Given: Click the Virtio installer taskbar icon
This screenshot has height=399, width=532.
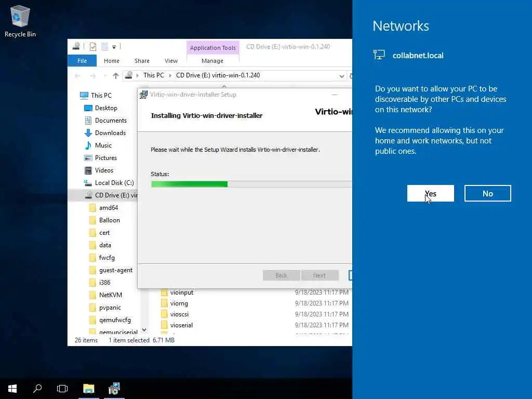Looking at the screenshot, I should click(x=114, y=389).
